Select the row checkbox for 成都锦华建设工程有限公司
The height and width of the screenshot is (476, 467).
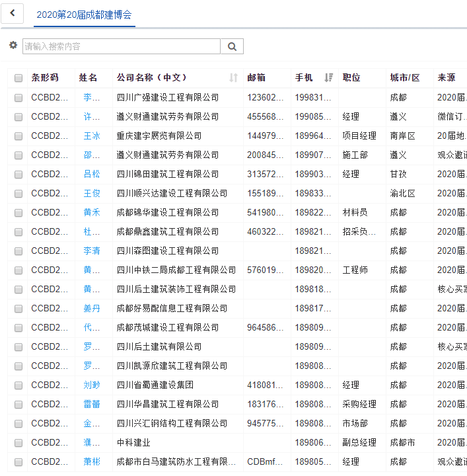pos(18,212)
